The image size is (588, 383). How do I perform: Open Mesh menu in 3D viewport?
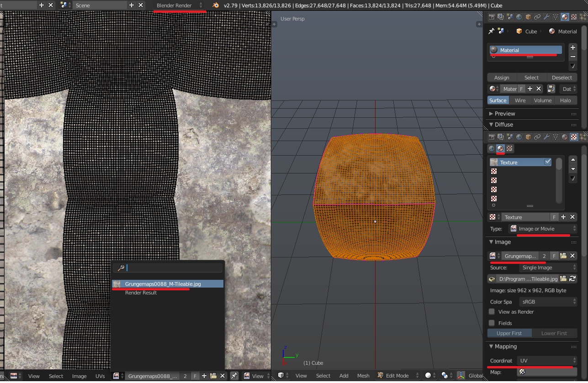click(363, 376)
